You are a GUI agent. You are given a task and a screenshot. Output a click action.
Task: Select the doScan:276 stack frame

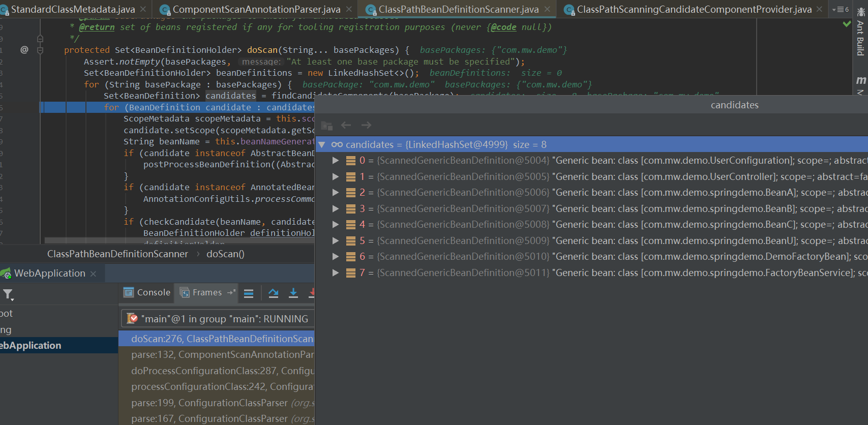pos(217,339)
